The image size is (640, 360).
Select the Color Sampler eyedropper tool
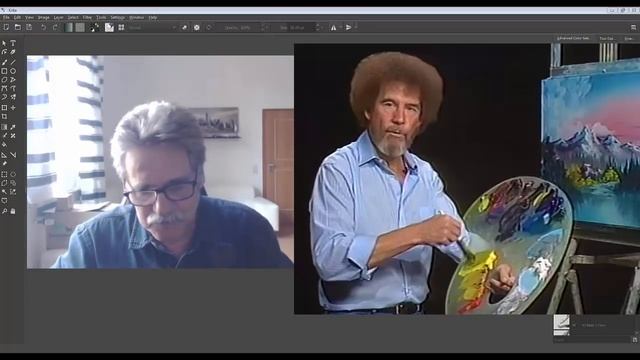pos(13,127)
